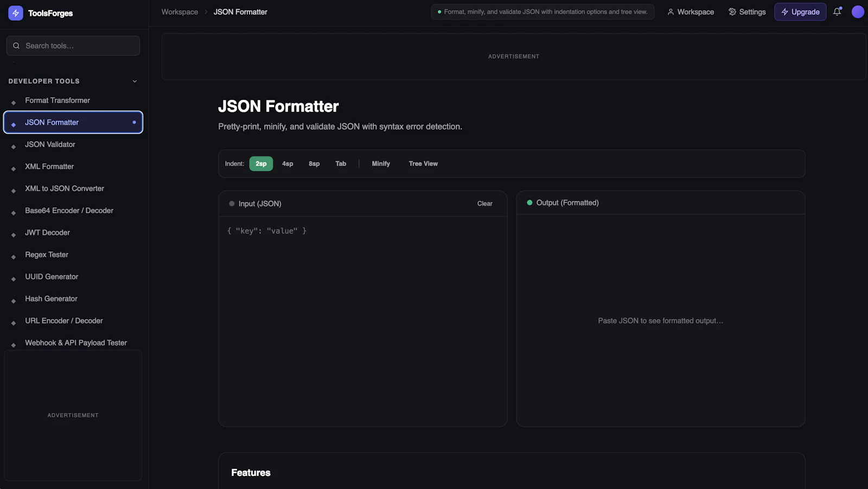Click the diamond icon beside UUID Generator
This screenshot has width=868, height=489.
[14, 279]
